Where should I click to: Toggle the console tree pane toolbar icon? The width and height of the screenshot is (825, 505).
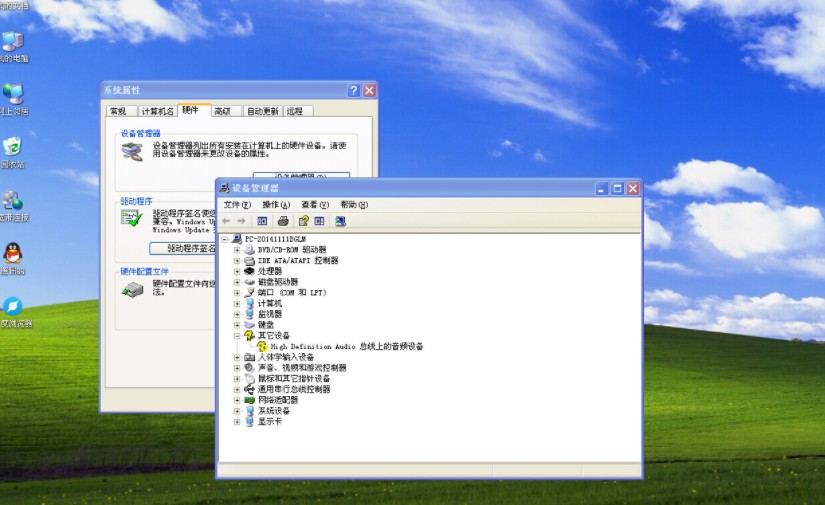[262, 221]
